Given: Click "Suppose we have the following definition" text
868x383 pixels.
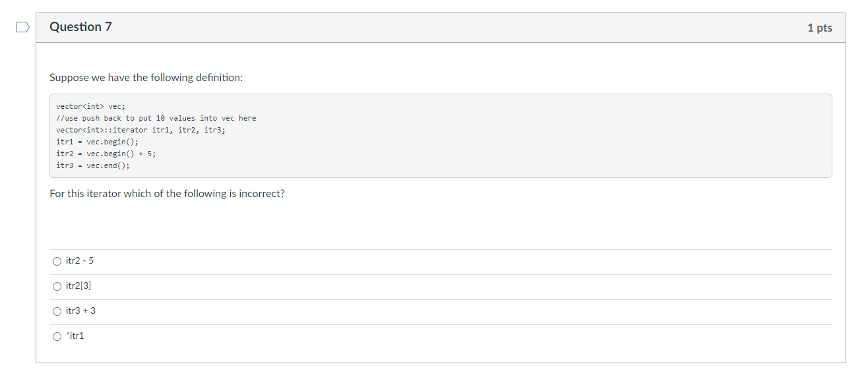Looking at the screenshot, I should (146, 78).
